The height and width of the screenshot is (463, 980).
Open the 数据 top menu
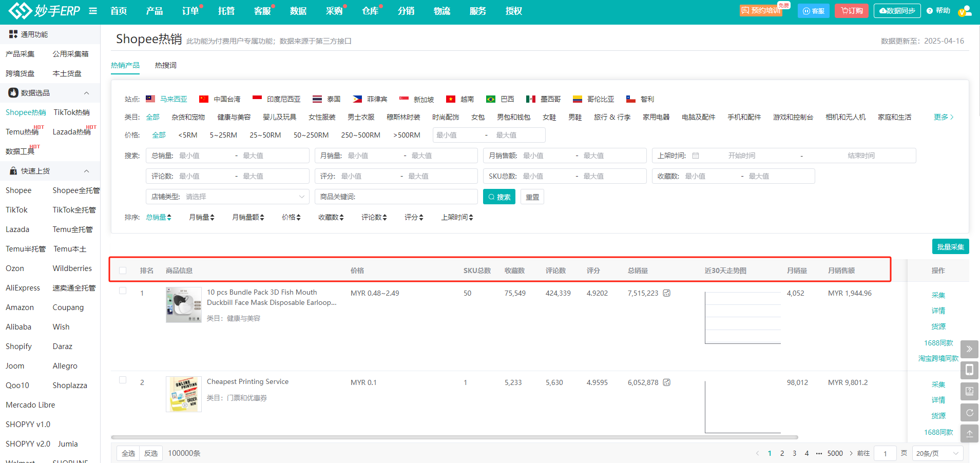[298, 11]
